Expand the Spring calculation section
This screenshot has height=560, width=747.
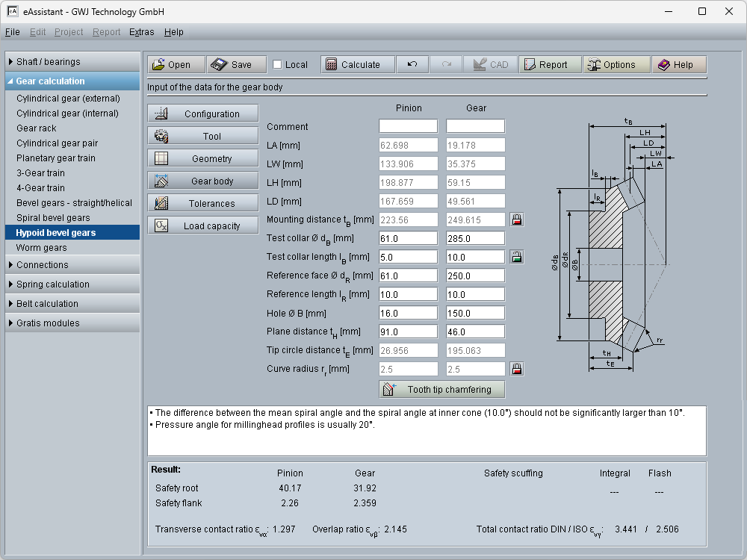tap(72, 284)
